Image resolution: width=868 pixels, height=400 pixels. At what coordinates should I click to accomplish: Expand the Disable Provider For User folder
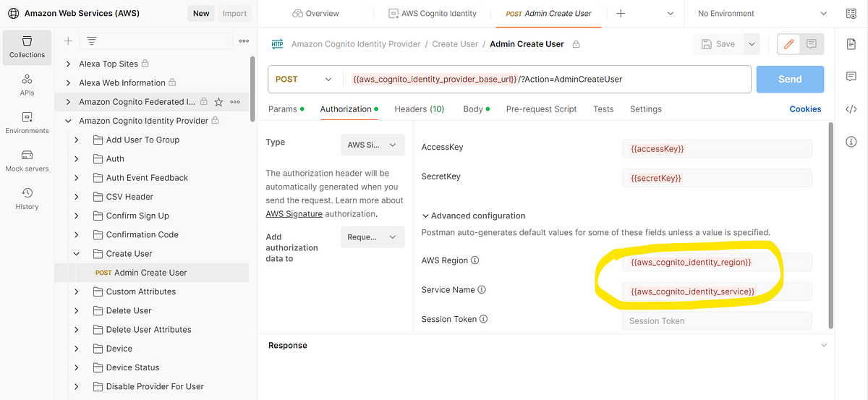77,386
